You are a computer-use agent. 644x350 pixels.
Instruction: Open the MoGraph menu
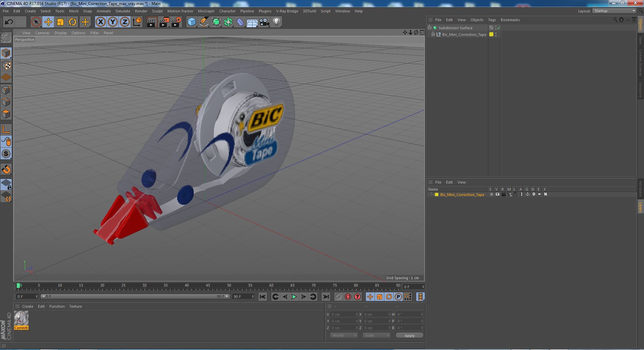point(206,11)
